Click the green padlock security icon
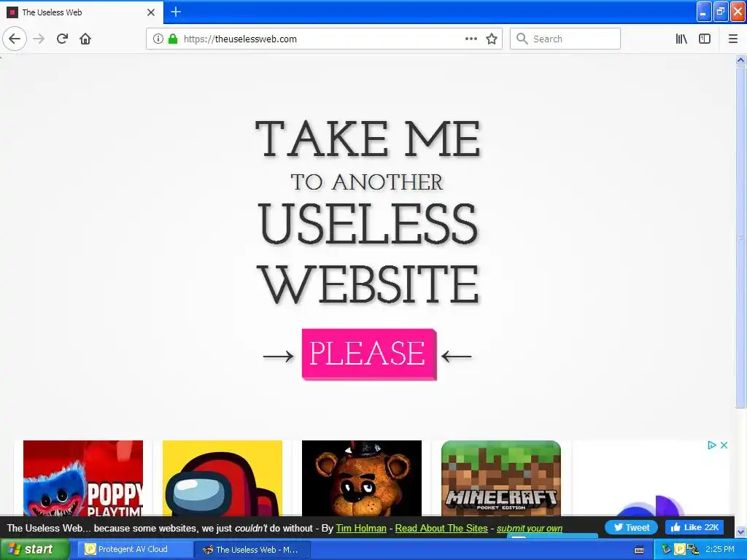This screenshot has width=747, height=560. coord(173,39)
